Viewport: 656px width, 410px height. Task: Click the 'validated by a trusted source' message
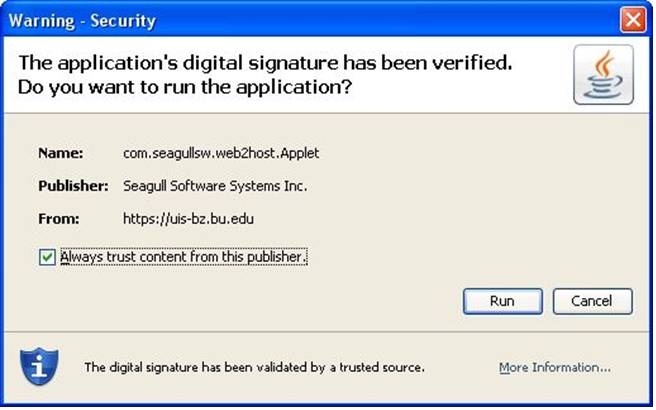(x=254, y=367)
